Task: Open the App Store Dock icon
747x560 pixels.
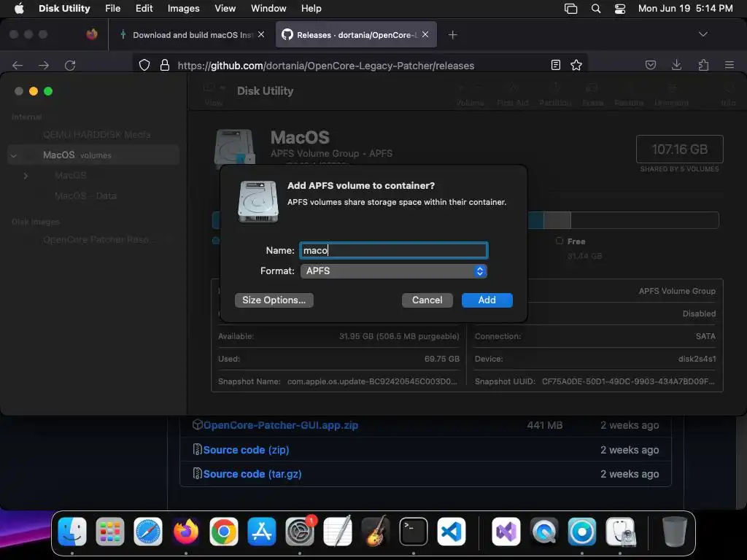Action: pyautogui.click(x=262, y=531)
